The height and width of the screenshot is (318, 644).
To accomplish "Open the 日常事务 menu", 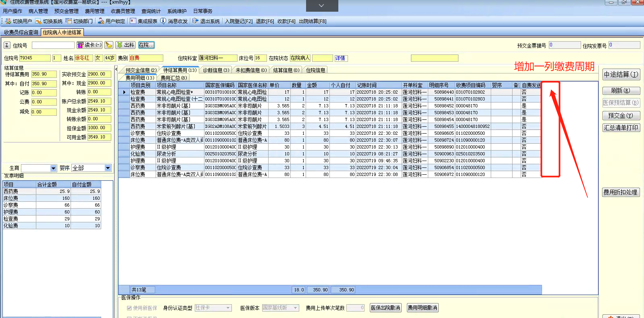I will point(203,11).
